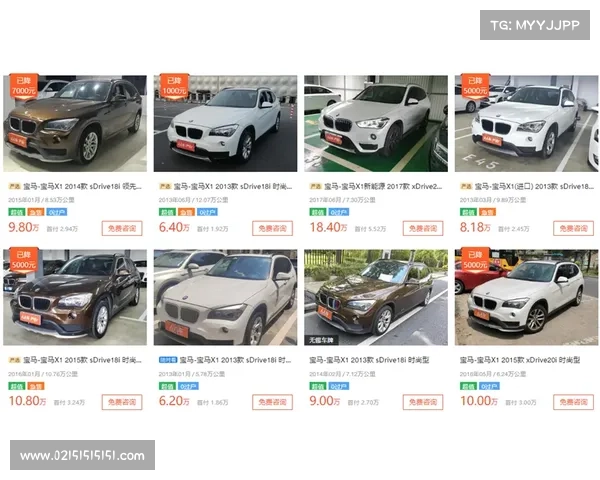Click 免费咨询 for the 18.40万 car
The height and width of the screenshot is (480, 600).
(x=423, y=229)
